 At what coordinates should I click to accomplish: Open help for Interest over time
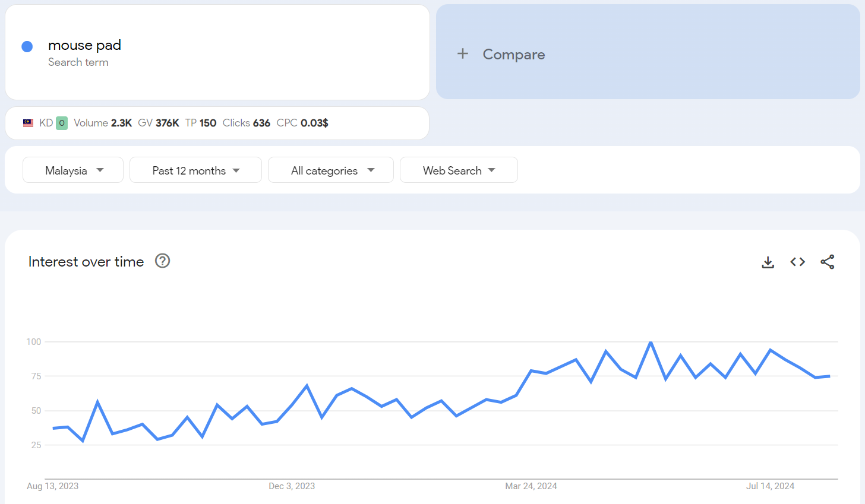162,261
